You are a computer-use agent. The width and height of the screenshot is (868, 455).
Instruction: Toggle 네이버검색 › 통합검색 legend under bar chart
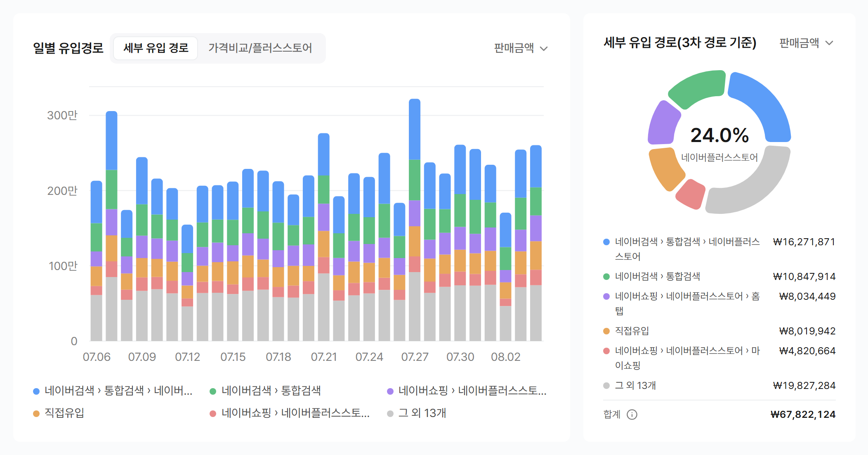tap(265, 391)
